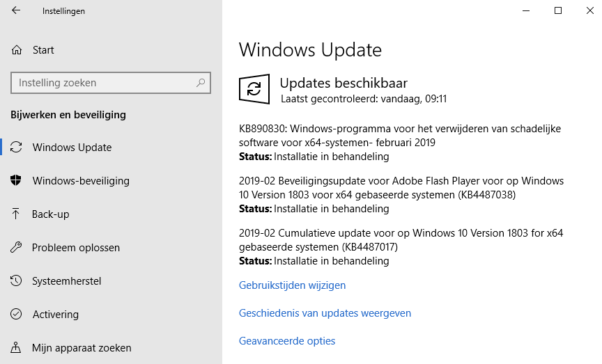
Task: Open Geavanceerde opties link
Action: click(287, 341)
